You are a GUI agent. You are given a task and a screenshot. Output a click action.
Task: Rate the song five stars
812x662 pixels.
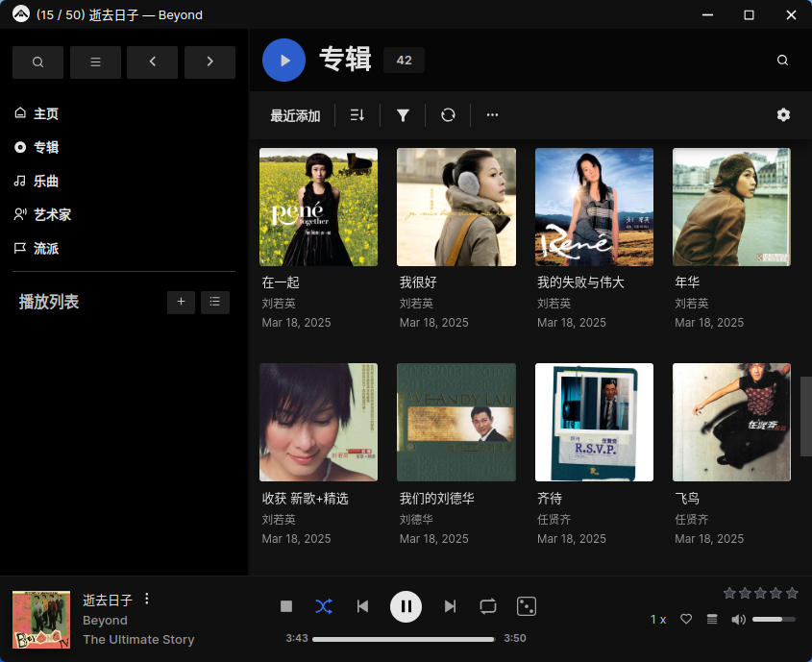pyautogui.click(x=792, y=593)
